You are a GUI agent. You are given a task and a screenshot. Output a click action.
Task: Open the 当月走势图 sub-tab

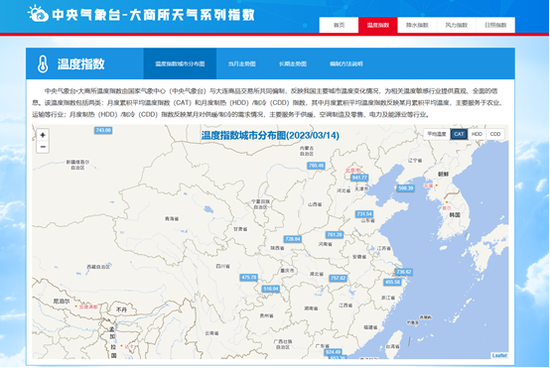[x=242, y=64]
